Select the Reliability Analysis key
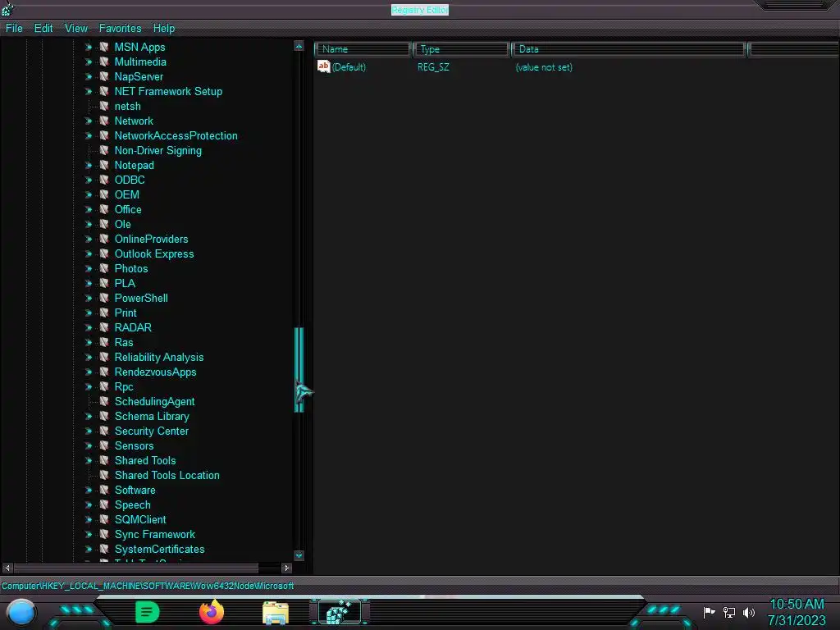Screen dimensions: 840x630 (x=159, y=358)
